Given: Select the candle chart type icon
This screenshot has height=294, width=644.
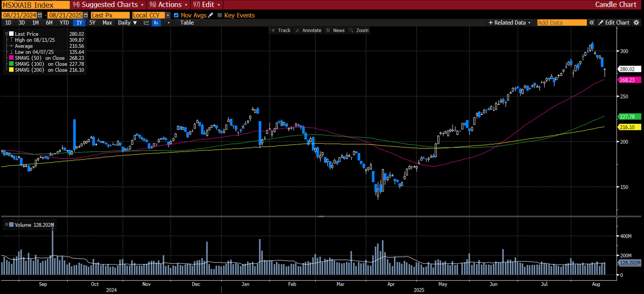Looking at the screenshot, I should click(x=156, y=23).
